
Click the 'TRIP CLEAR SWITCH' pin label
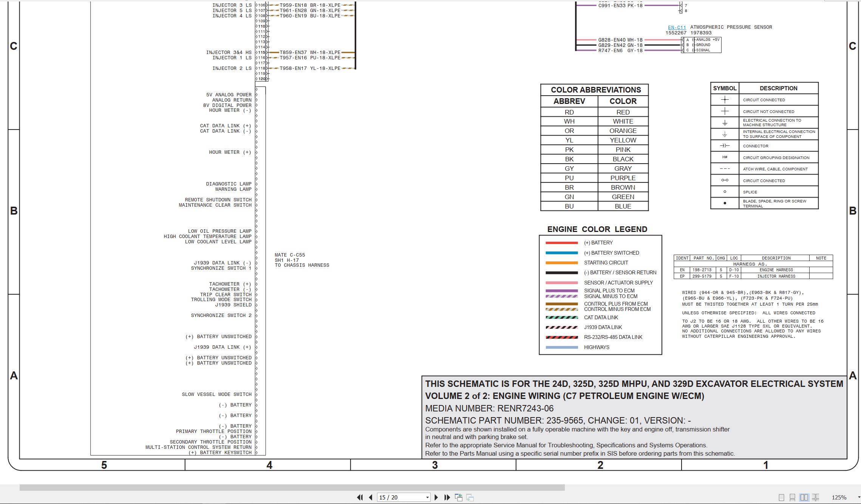coord(226,295)
